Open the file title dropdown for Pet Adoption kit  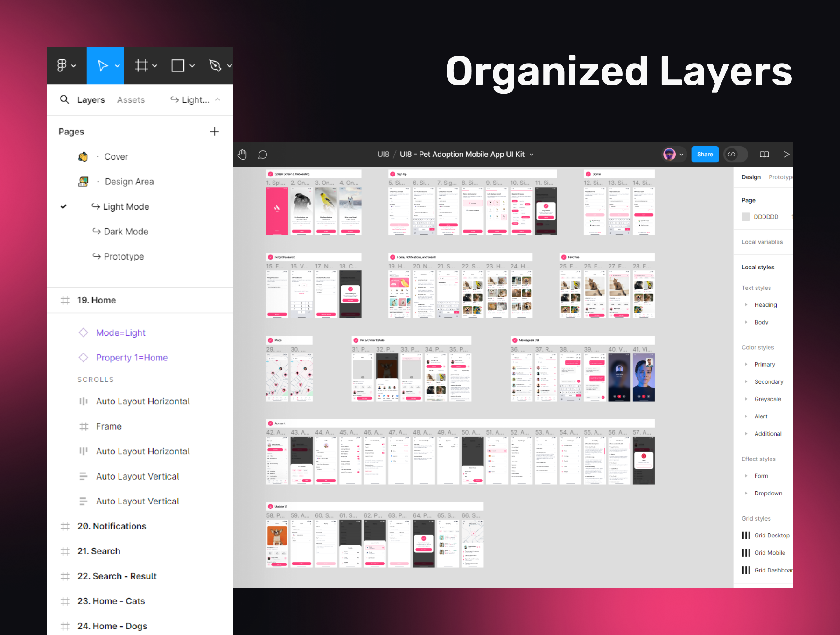coord(531,154)
